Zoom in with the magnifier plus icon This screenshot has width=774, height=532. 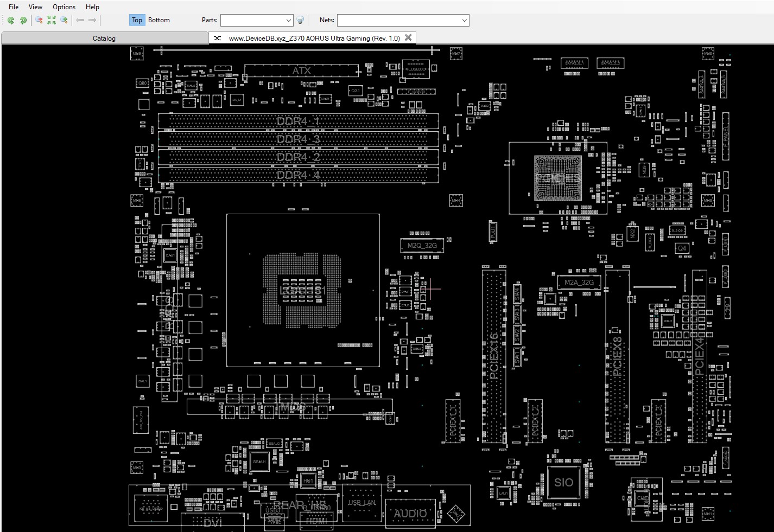(64, 20)
